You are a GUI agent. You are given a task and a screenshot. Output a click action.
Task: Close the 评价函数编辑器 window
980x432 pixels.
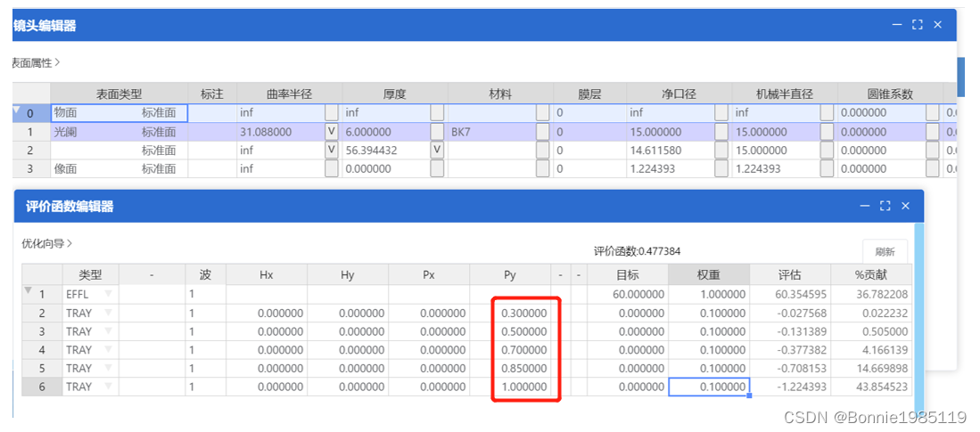(904, 206)
